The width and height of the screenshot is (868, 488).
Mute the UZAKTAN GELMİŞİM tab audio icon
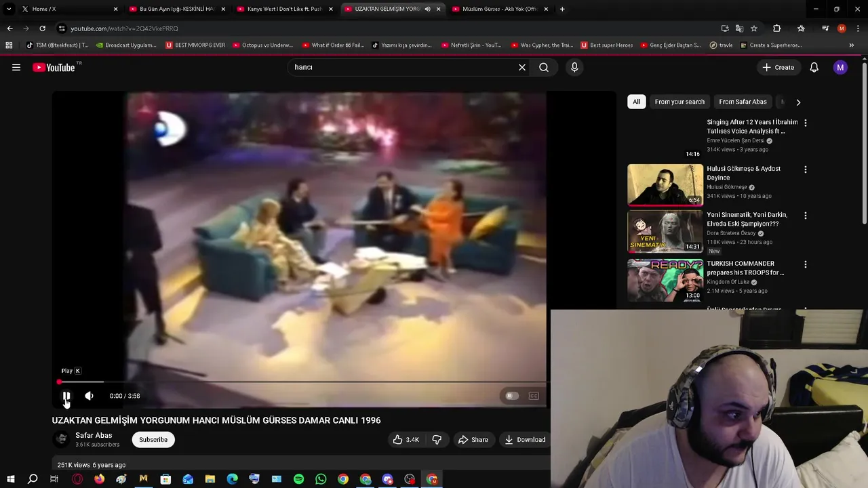click(427, 9)
